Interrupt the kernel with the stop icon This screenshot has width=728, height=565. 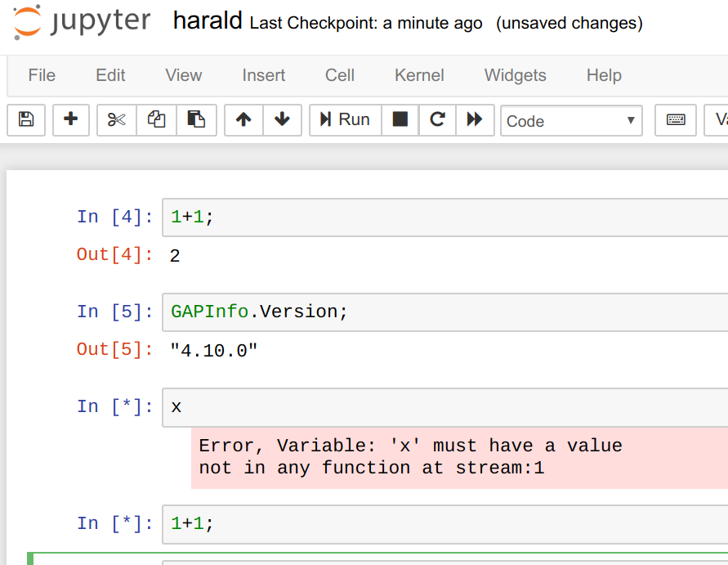click(x=400, y=120)
